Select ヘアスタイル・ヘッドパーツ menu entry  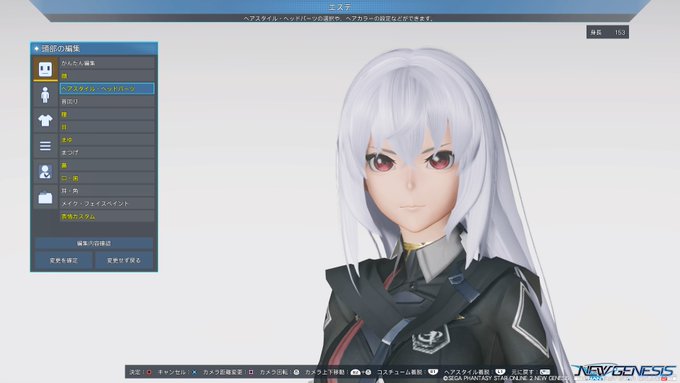tap(107, 88)
